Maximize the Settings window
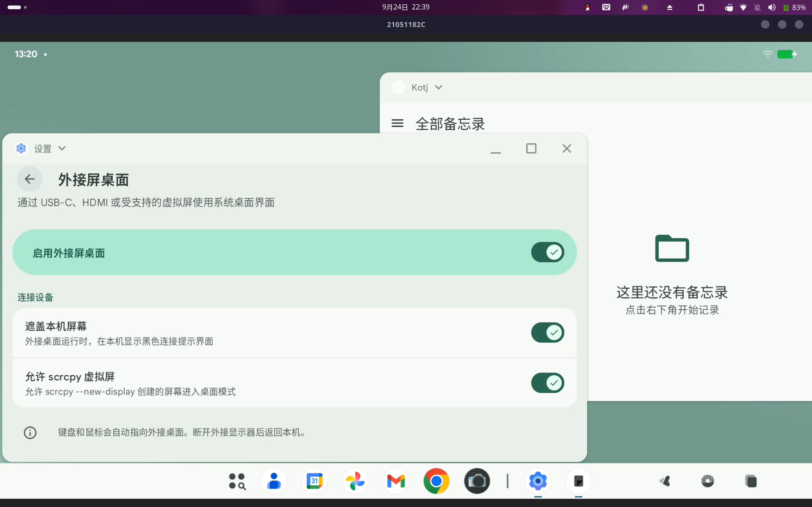 tap(531, 148)
